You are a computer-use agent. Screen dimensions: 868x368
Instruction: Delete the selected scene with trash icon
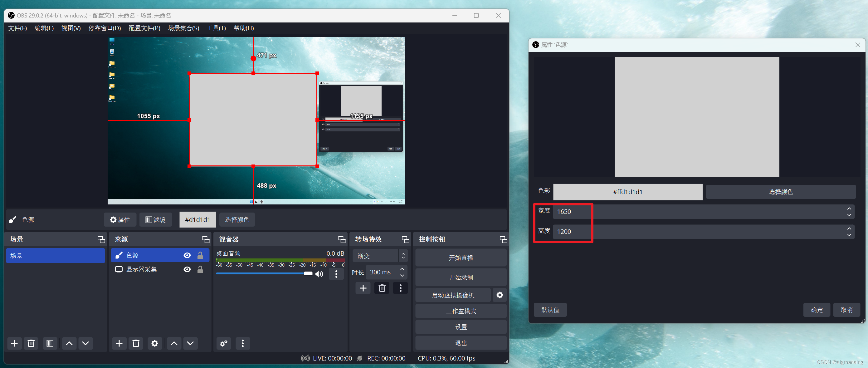[x=31, y=343]
